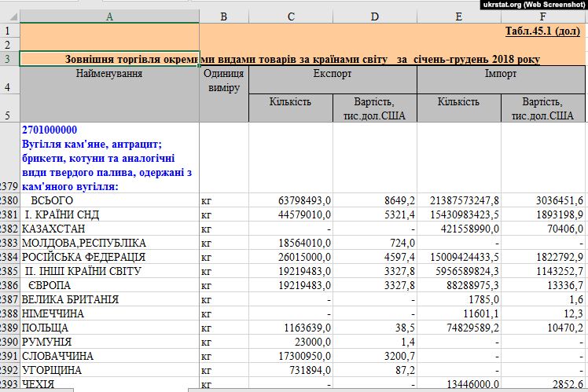
Task: Click the 'Експорт' header cell
Action: 333,80
